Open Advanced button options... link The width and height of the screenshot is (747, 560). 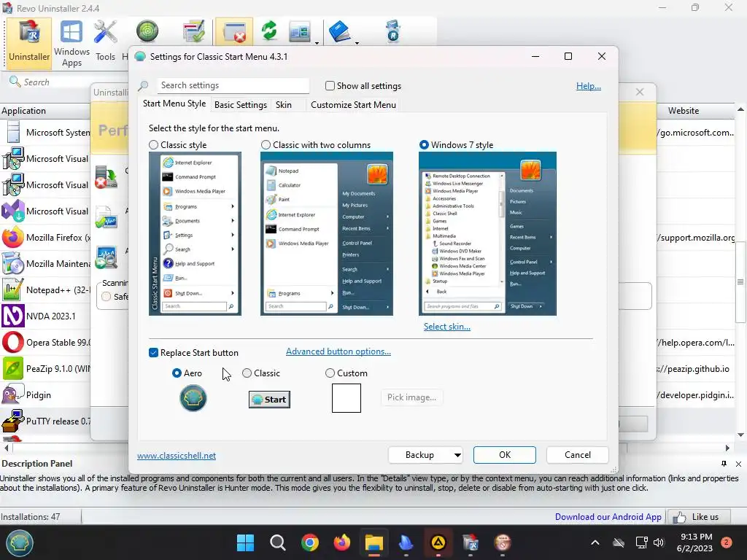coord(338,351)
